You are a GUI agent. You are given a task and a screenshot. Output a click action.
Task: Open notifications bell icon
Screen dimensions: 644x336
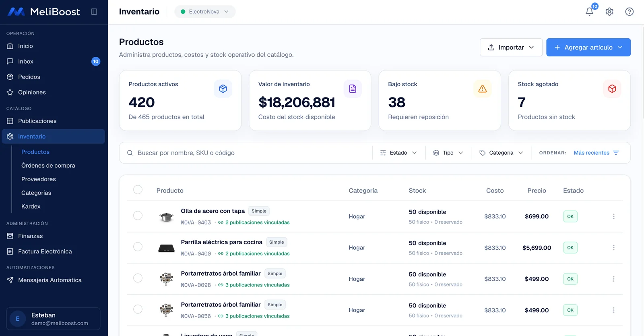coord(589,12)
